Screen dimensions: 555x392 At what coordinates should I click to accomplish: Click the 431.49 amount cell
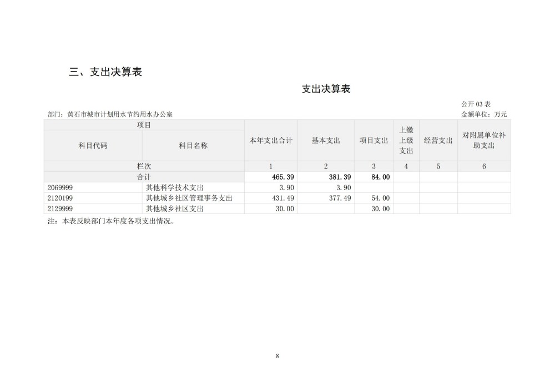(x=282, y=198)
